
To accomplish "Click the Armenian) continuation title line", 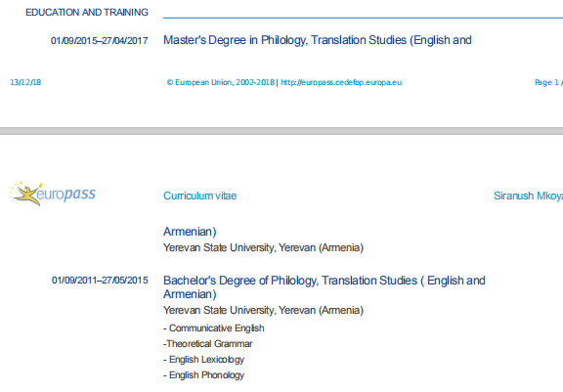I will pyautogui.click(x=190, y=232).
